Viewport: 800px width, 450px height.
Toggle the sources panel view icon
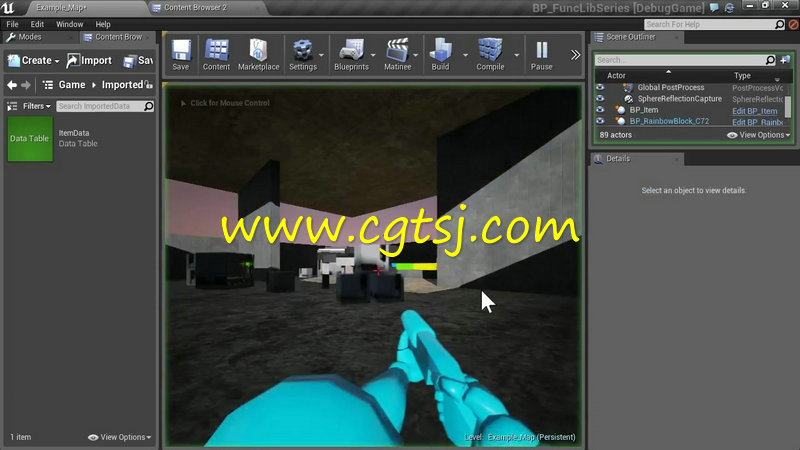pyautogui.click(x=12, y=106)
